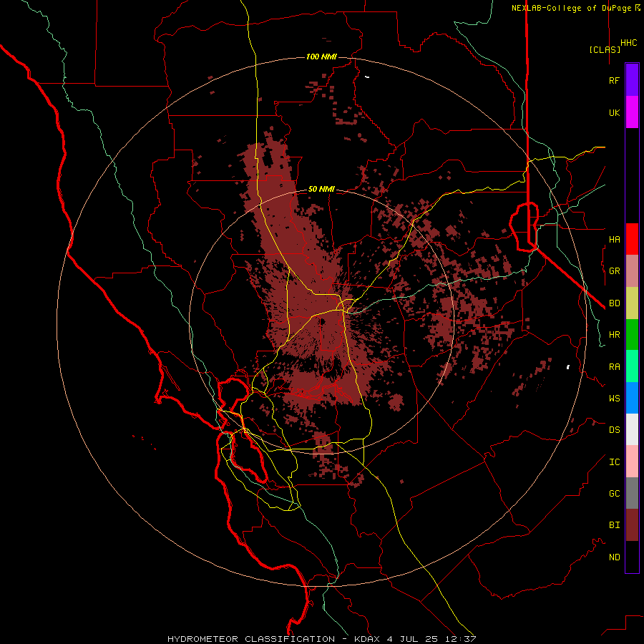The image size is (644, 644).
Task: Click the BI dark-red legend swatch
Action: pos(632,525)
